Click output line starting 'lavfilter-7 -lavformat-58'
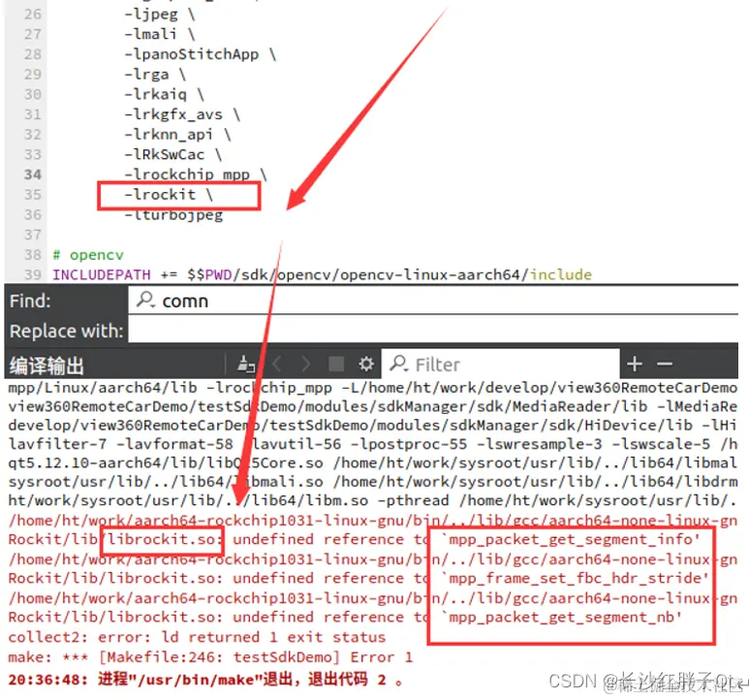This screenshot has height=700, width=749. (x=373, y=444)
